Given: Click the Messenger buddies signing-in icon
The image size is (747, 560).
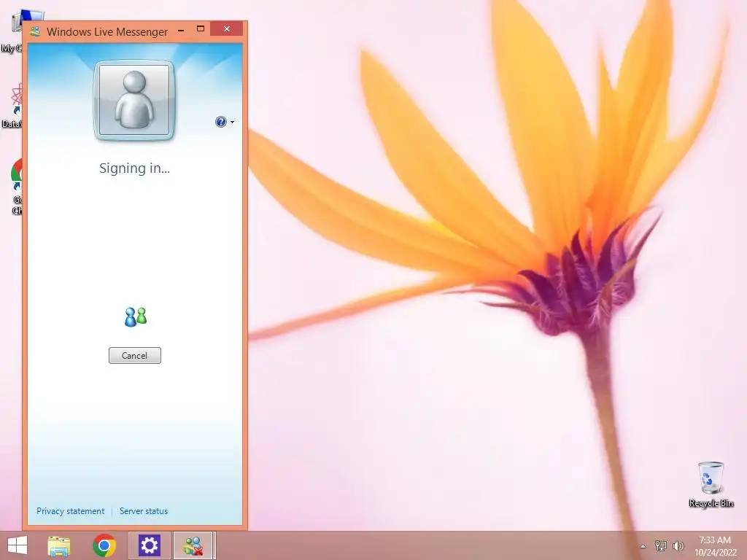Looking at the screenshot, I should tap(136, 317).
